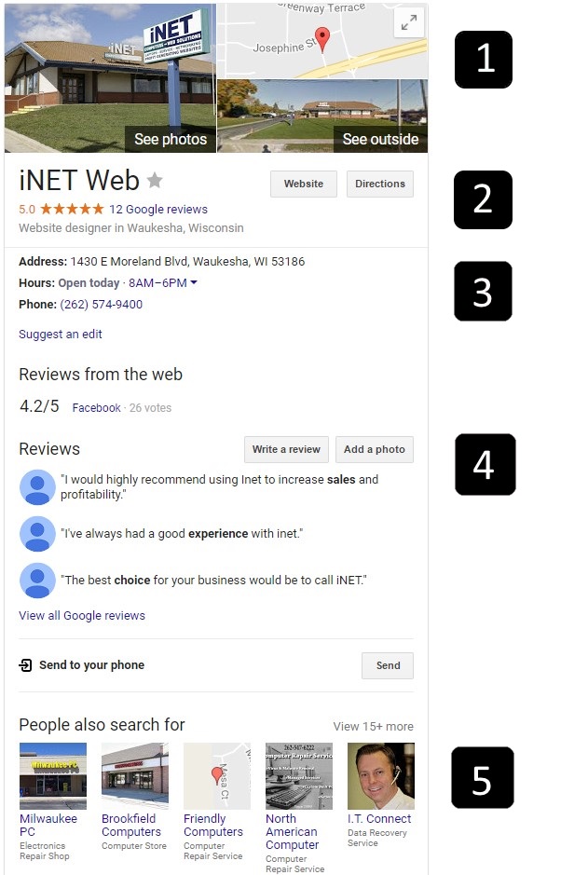Open the Website button for iNET Web
588x875 pixels.
(x=304, y=185)
